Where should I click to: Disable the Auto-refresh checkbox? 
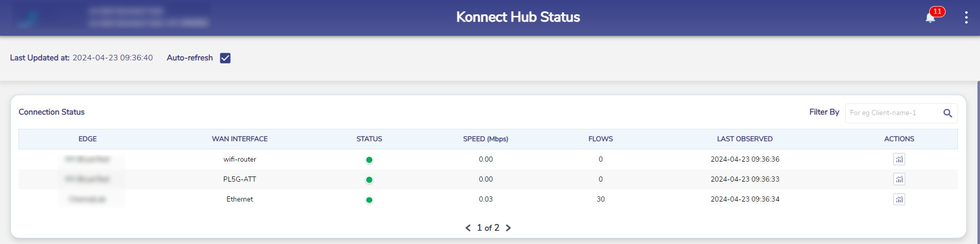point(225,58)
